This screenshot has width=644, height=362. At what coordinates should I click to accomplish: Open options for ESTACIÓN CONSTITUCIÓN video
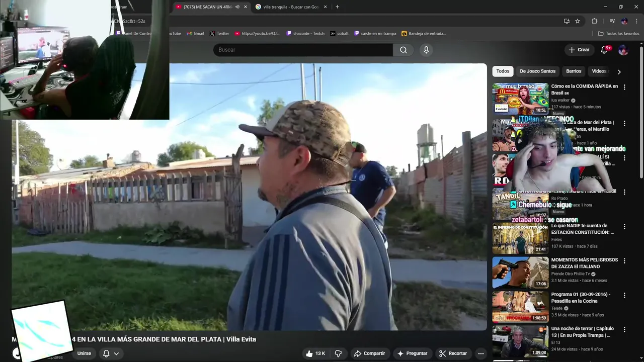point(624,227)
